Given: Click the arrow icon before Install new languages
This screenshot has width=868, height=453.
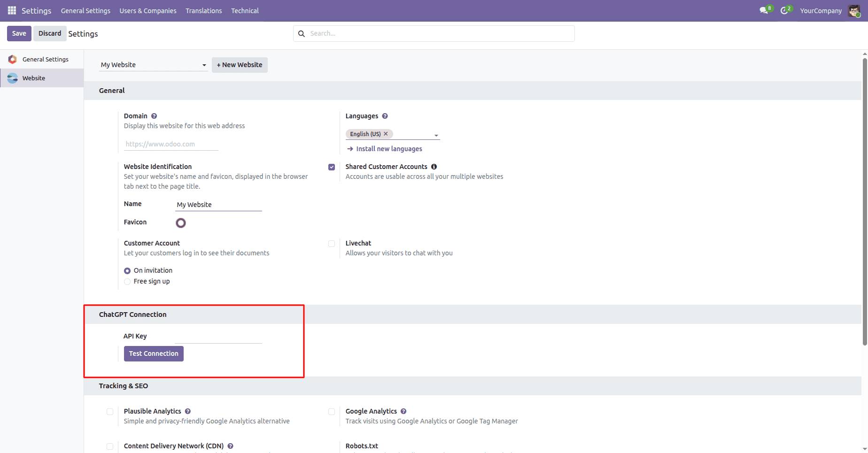Looking at the screenshot, I should click(350, 149).
